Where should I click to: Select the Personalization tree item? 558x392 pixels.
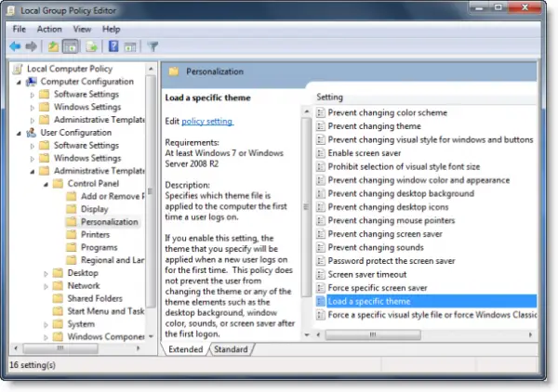coord(109,222)
